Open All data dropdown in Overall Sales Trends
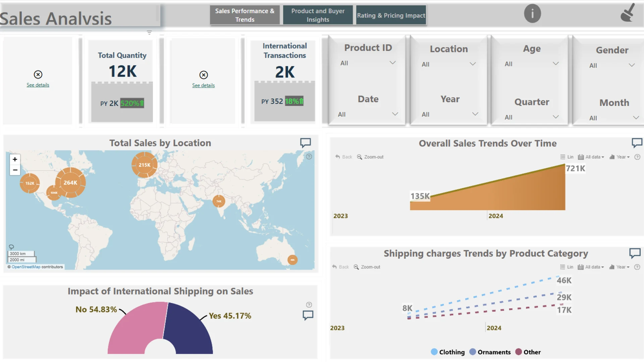 (591, 157)
